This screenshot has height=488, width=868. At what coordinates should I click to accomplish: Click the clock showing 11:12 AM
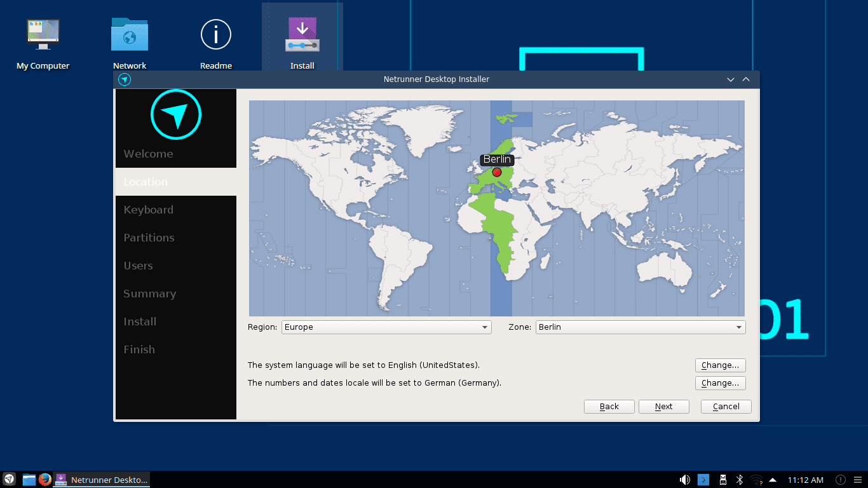click(x=806, y=480)
